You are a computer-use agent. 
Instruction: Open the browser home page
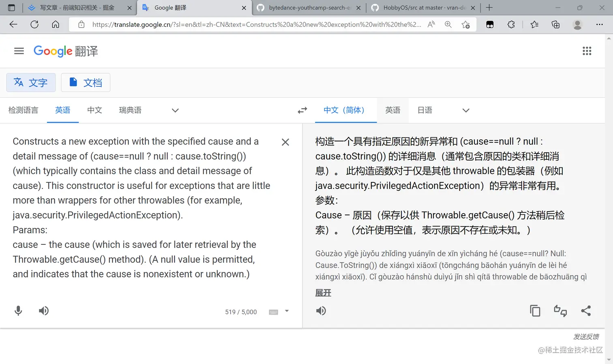56,24
